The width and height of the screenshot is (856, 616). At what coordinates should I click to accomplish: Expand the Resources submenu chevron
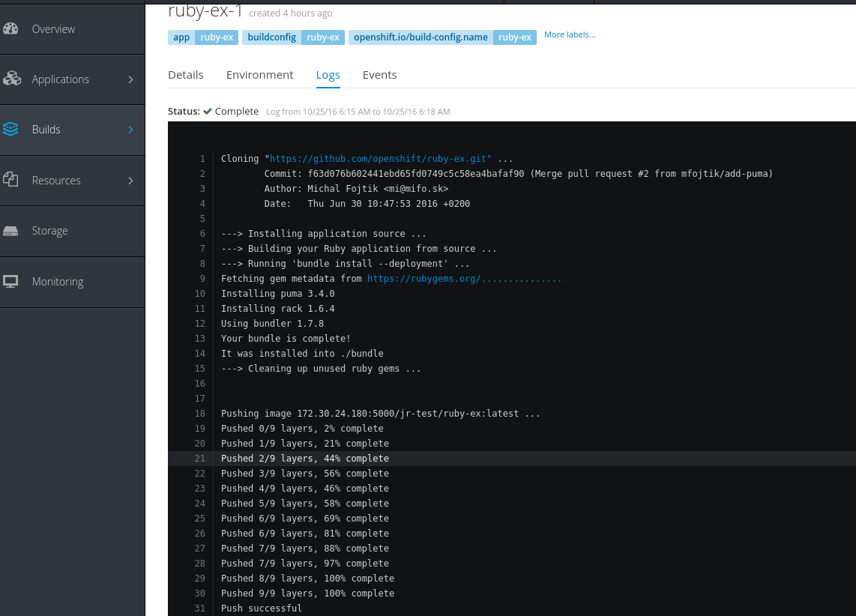(130, 181)
